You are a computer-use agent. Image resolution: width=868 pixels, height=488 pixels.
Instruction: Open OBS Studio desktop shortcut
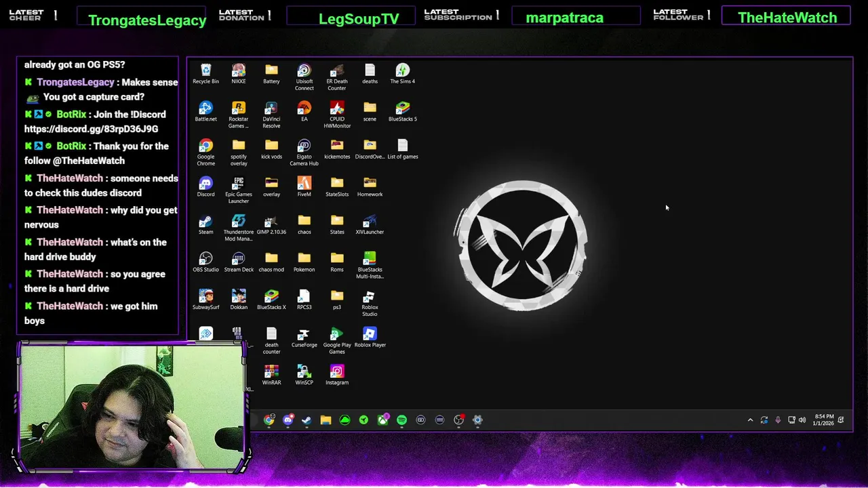(205, 262)
